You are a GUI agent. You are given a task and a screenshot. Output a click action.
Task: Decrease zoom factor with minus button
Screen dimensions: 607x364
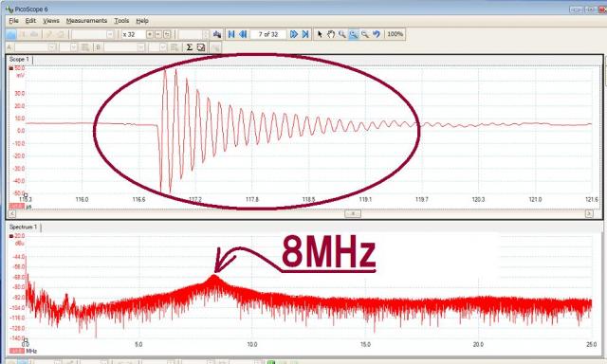[158, 34]
